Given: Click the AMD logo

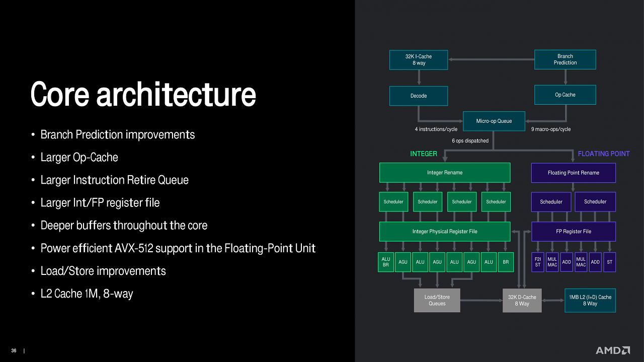Looking at the screenshot, I should click(613, 350).
